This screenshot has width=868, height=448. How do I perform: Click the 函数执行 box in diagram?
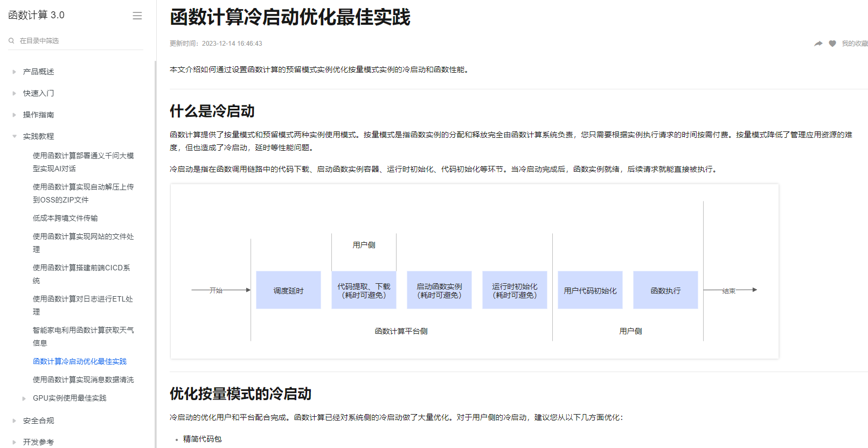[665, 290]
